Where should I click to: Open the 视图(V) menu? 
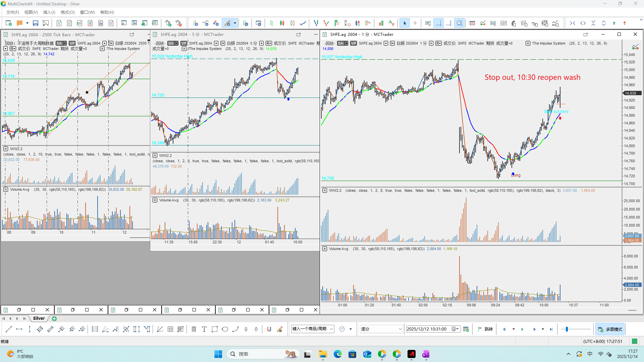pyautogui.click(x=31, y=12)
